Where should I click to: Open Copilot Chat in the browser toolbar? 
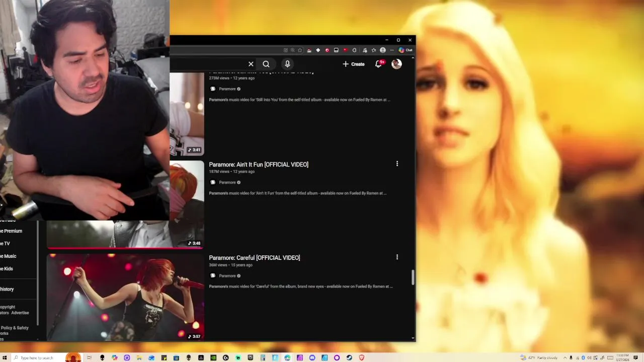[405, 50]
